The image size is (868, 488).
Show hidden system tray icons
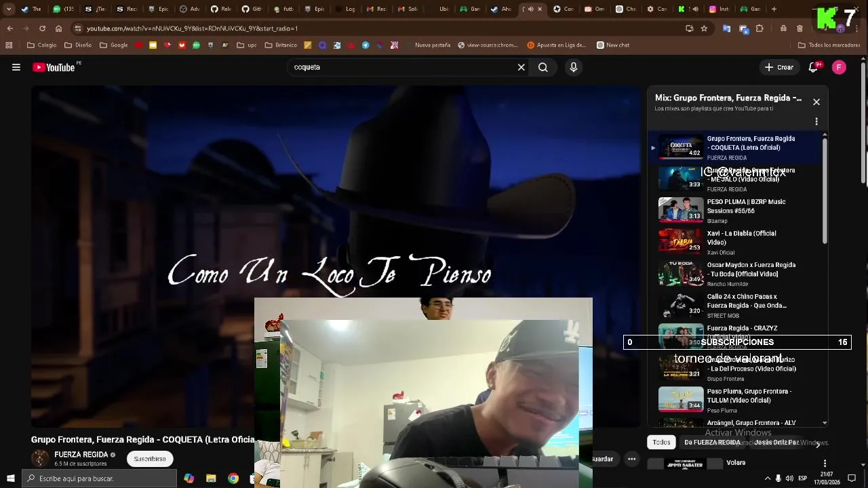[768, 479]
